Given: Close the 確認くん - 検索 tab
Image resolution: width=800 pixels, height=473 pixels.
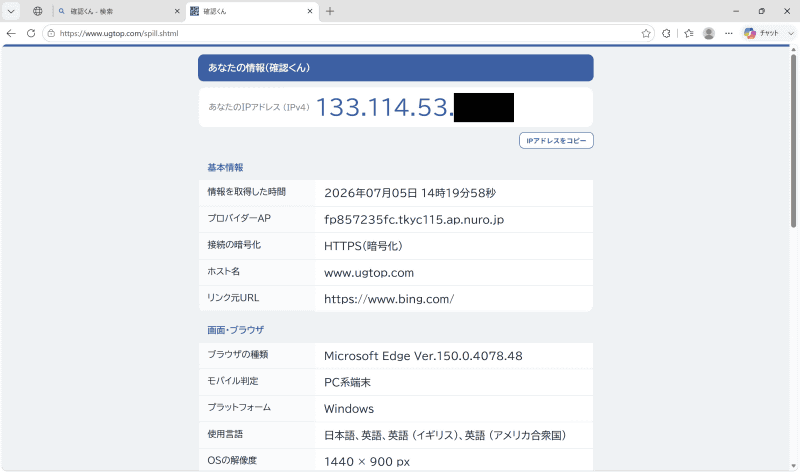Looking at the screenshot, I should (x=177, y=11).
